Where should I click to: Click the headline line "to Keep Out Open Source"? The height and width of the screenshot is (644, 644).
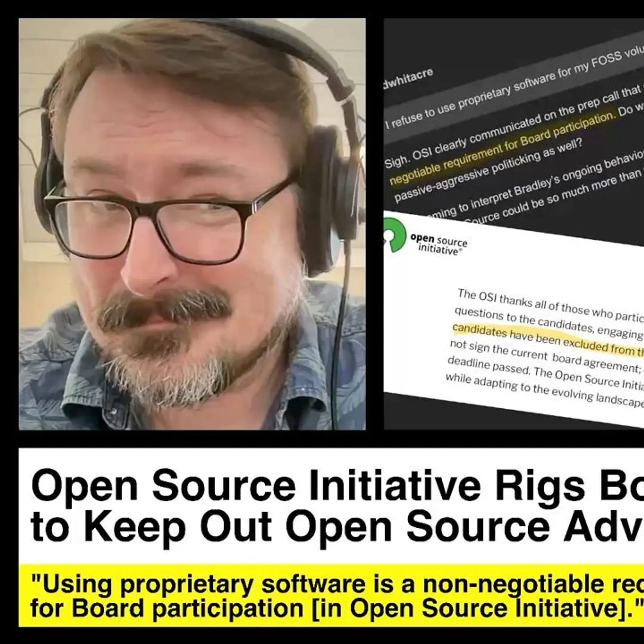(337, 527)
